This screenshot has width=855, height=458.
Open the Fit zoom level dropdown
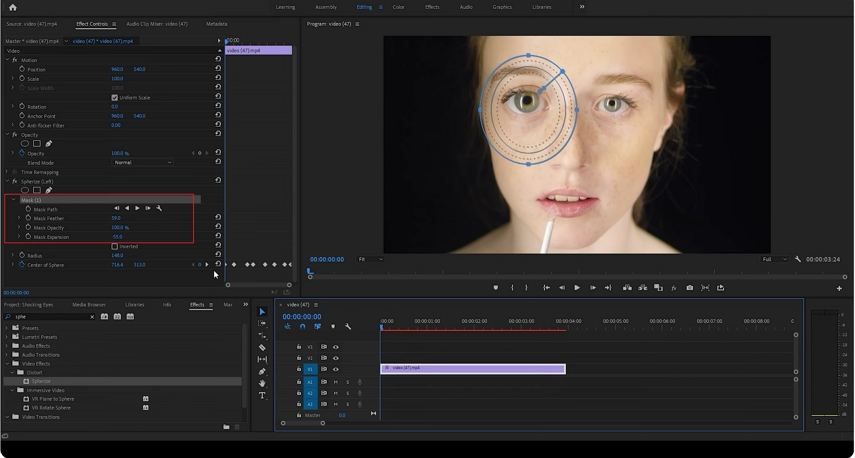coord(370,260)
